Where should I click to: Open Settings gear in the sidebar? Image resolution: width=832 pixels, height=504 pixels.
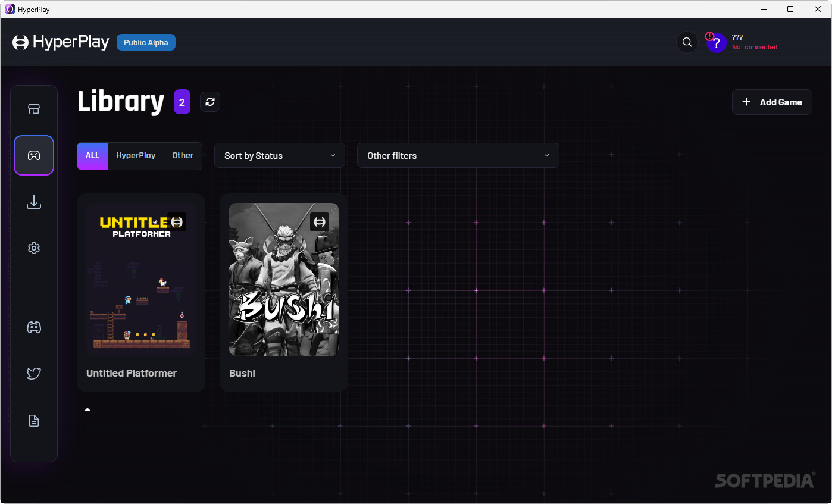(34, 248)
